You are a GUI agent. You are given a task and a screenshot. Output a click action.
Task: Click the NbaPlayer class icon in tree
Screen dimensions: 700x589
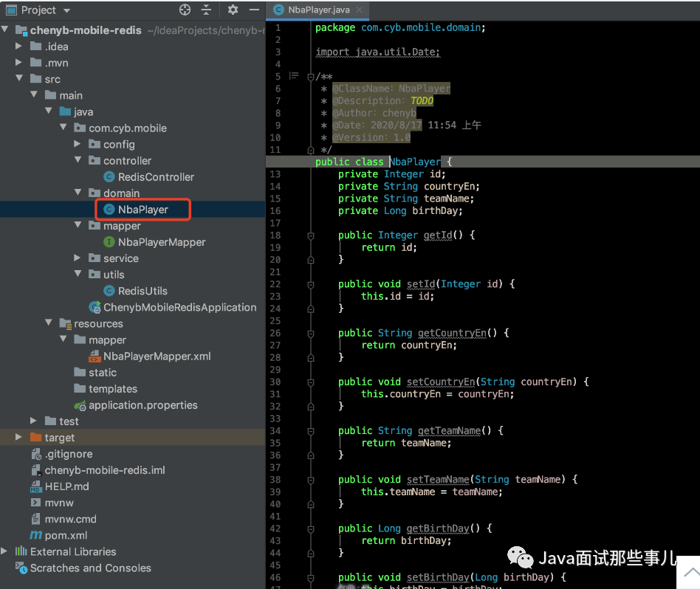point(109,210)
